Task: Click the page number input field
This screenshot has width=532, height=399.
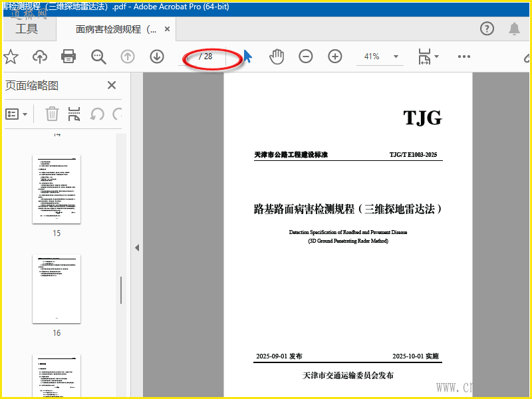Action: click(x=188, y=57)
